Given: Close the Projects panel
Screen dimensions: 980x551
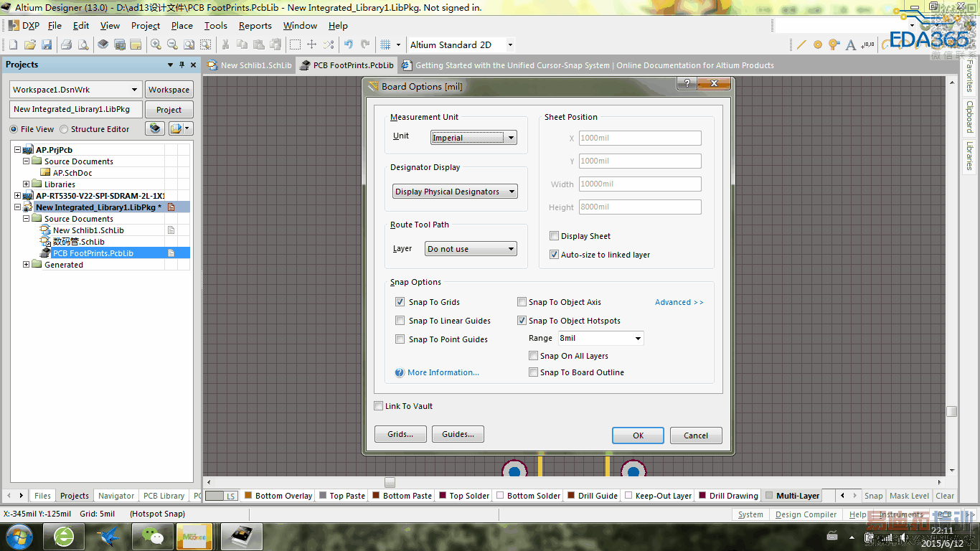Looking at the screenshot, I should click(x=192, y=65).
